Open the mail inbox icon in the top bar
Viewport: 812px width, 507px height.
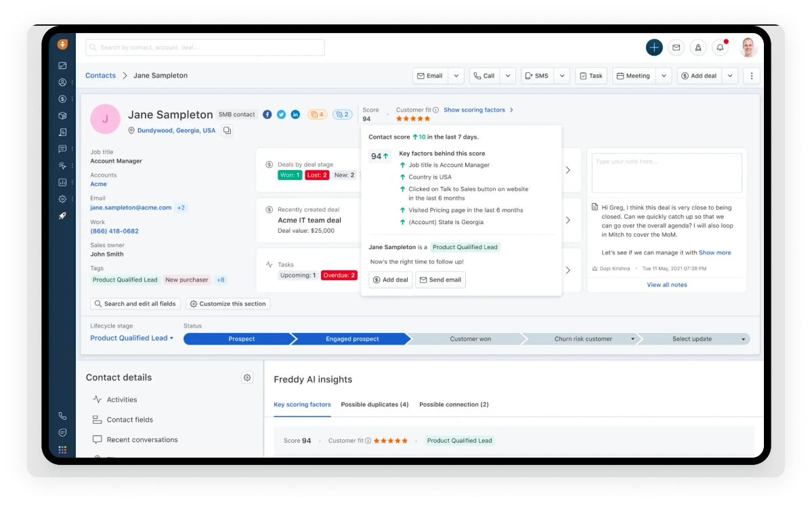click(677, 47)
